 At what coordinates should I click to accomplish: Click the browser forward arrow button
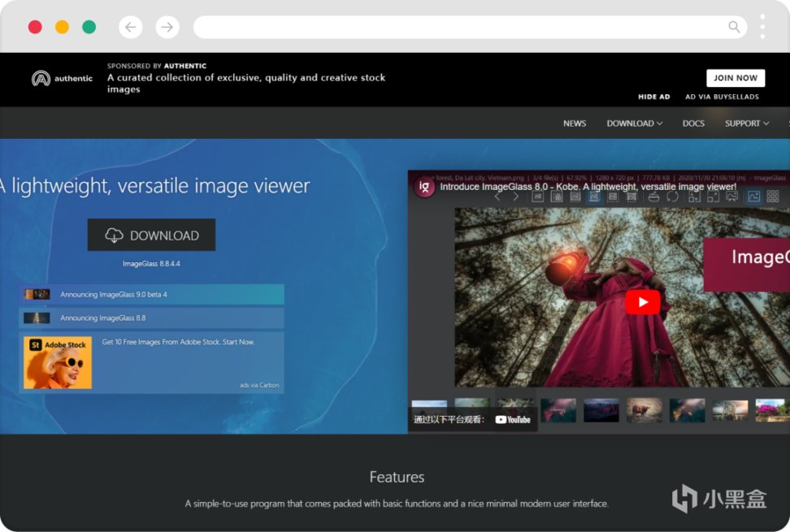pos(167,27)
